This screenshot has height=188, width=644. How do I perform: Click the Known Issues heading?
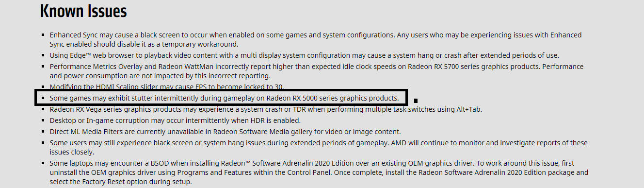tap(83, 11)
